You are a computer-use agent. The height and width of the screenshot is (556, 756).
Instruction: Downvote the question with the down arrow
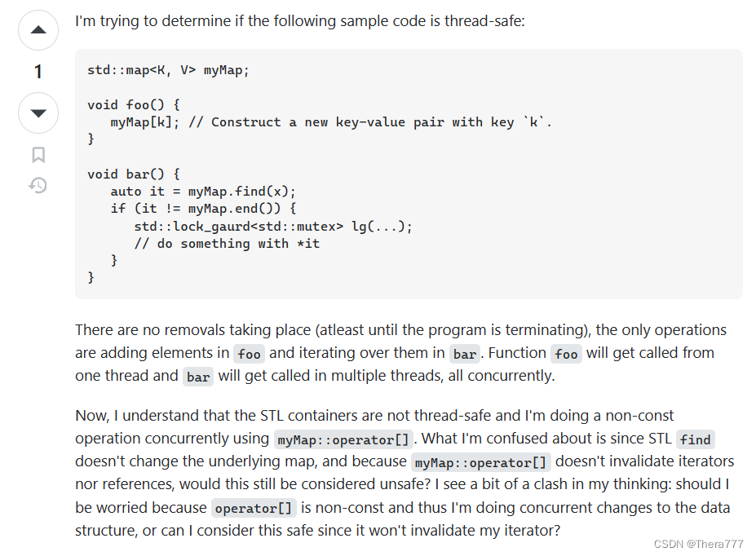[x=38, y=113]
